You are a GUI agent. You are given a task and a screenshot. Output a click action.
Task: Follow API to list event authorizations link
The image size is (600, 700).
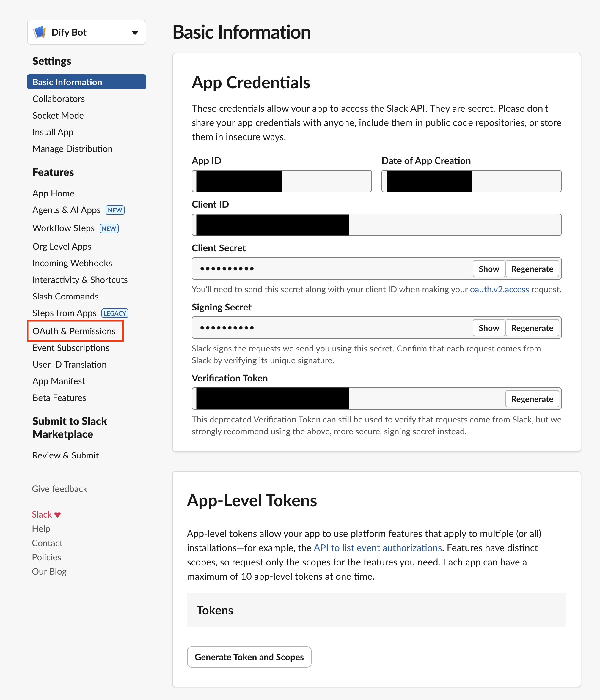(378, 548)
